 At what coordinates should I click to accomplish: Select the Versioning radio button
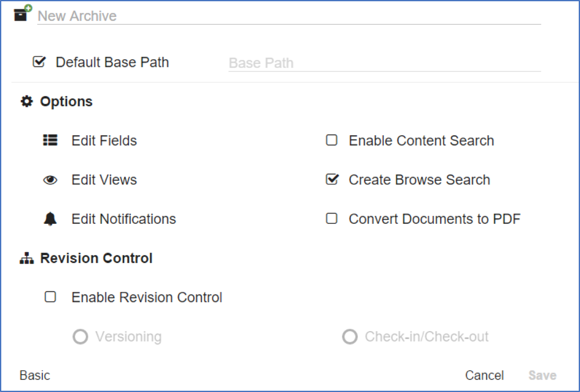80,336
